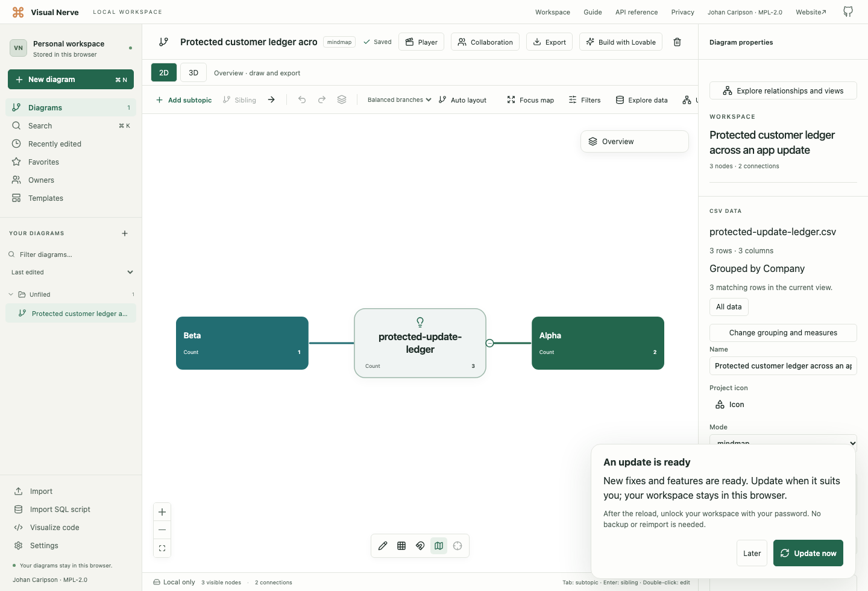
Task: Click Focus map in the toolbar
Action: (x=530, y=100)
